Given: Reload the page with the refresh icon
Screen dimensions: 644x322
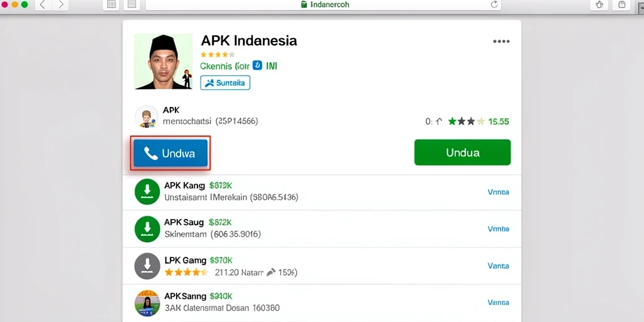Looking at the screenshot, I should point(494,4).
